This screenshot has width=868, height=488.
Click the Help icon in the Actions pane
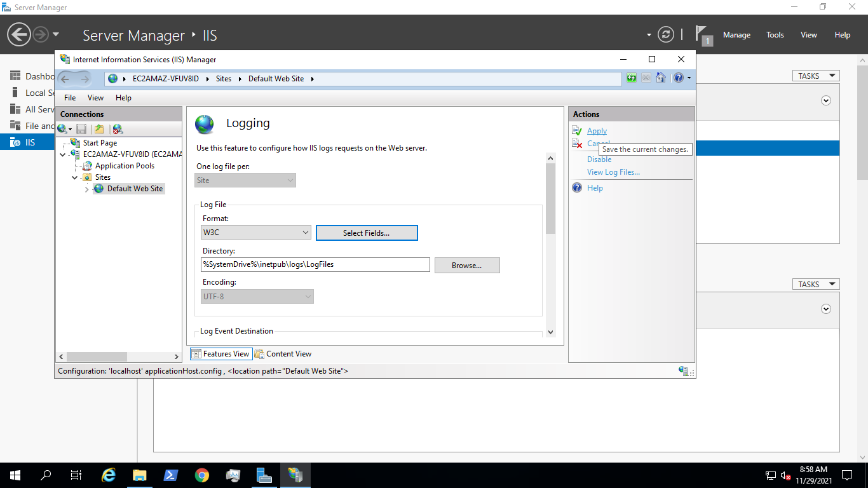tap(577, 187)
